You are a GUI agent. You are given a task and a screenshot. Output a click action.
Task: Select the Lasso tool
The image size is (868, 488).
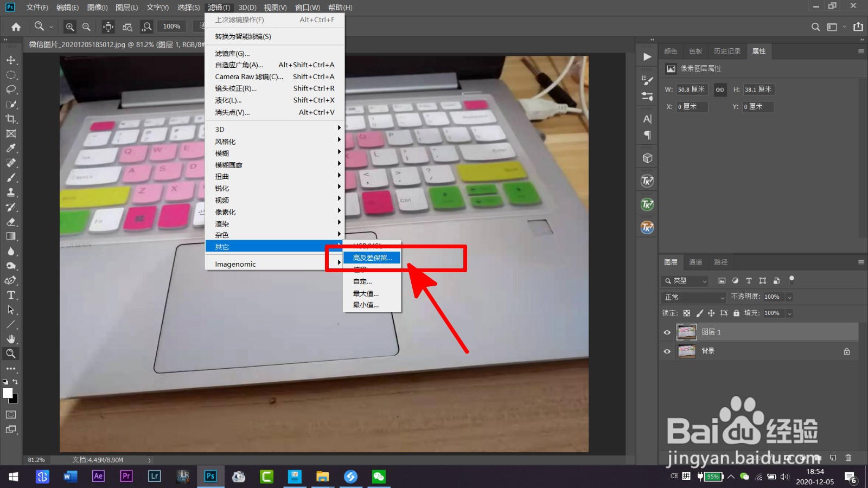click(11, 89)
